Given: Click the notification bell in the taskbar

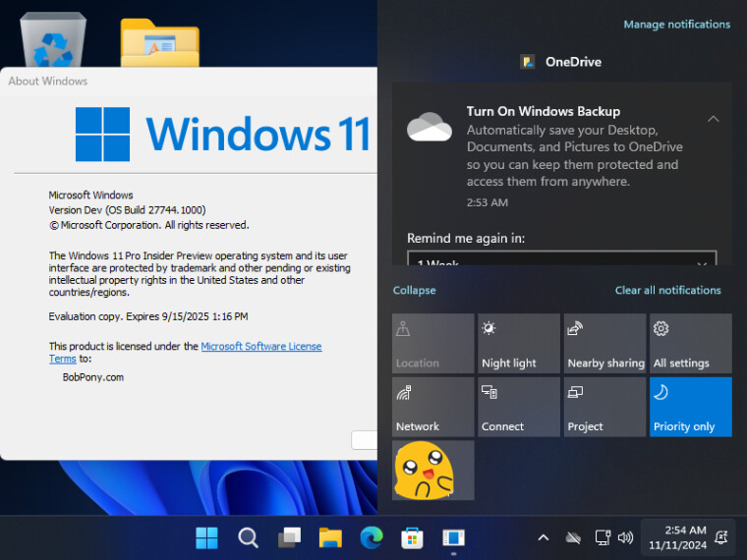Looking at the screenshot, I should pyautogui.click(x=721, y=537).
